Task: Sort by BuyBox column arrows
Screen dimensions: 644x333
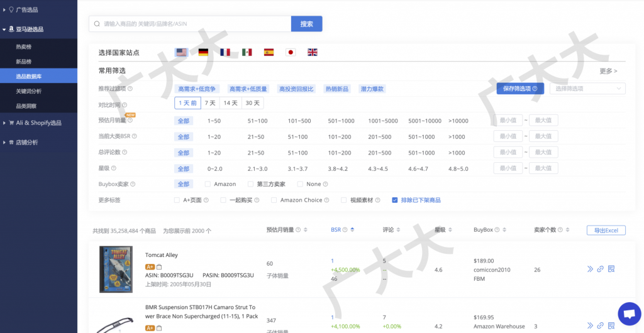Action: tap(504, 230)
